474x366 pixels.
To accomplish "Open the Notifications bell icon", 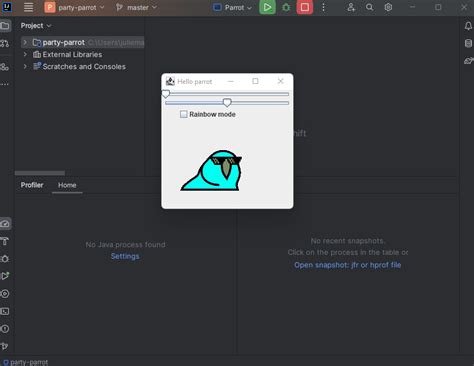I will click(468, 26).
